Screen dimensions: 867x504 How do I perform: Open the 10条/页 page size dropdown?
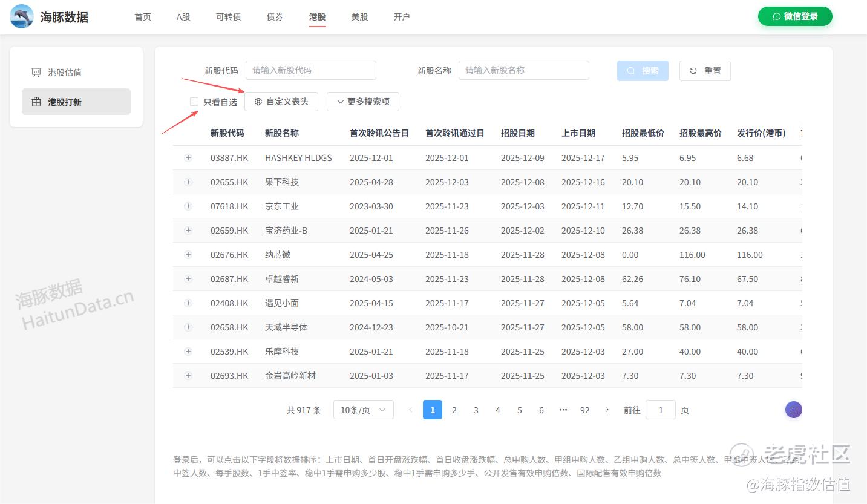(363, 410)
